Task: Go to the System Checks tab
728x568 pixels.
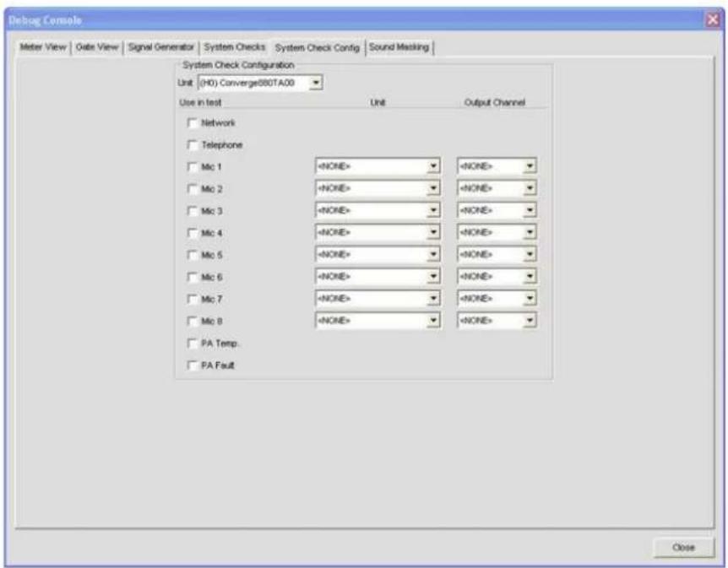Action: 235,47
